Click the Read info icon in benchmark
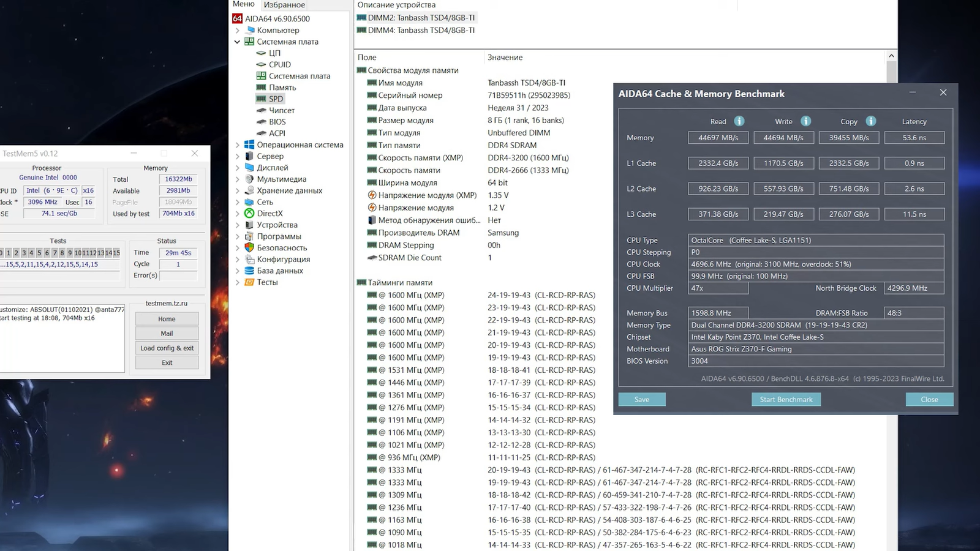 tap(739, 121)
